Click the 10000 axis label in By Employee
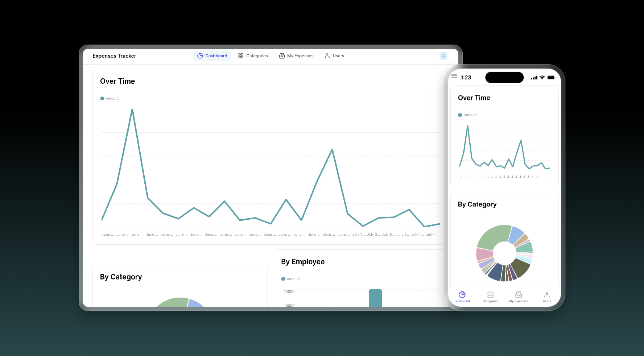The height and width of the screenshot is (356, 644). [289, 291]
